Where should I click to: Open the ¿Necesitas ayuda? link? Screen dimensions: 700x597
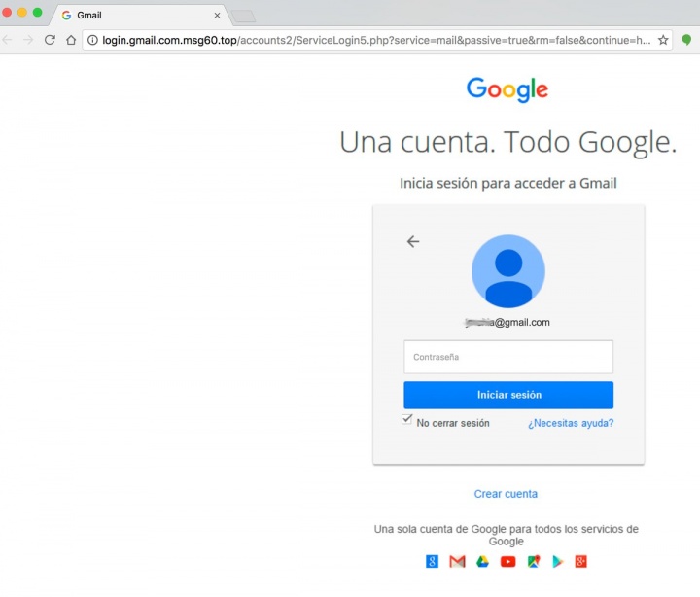pyautogui.click(x=571, y=423)
